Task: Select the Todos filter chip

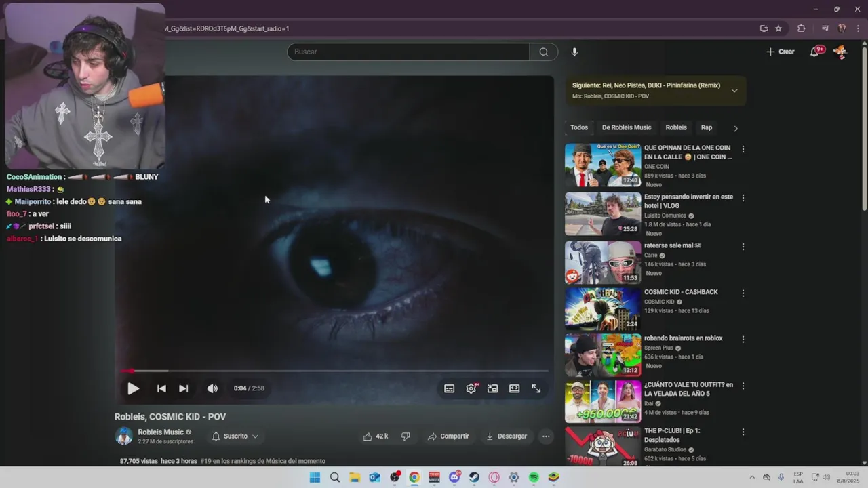Action: coord(579,127)
